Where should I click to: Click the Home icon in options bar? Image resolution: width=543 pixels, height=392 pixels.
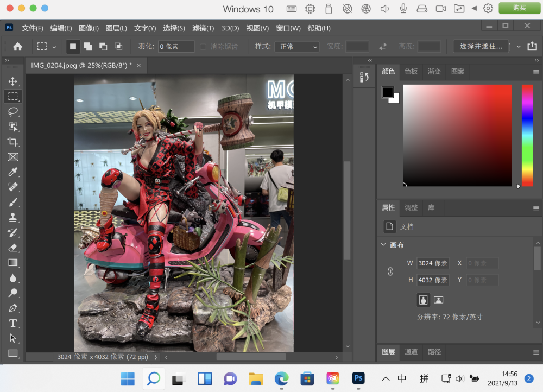coord(18,47)
